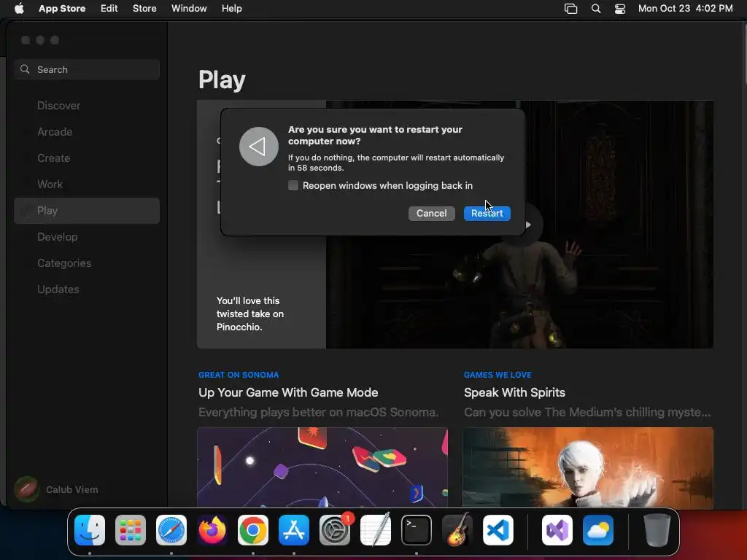
Task: Open the Help menu
Action: click(231, 8)
